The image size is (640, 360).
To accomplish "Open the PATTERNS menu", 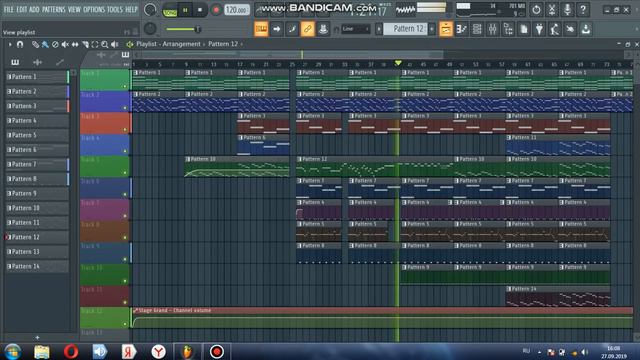I will (53, 9).
